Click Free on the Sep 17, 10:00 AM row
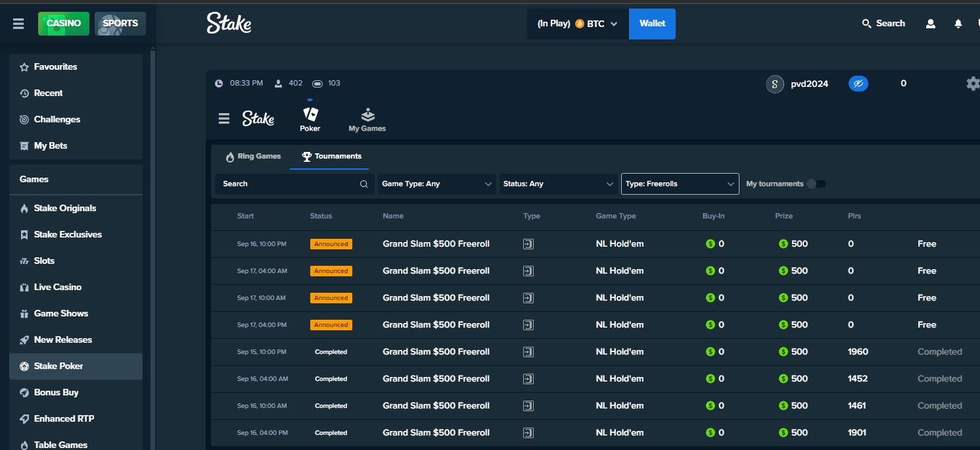980x450 pixels. click(x=927, y=298)
